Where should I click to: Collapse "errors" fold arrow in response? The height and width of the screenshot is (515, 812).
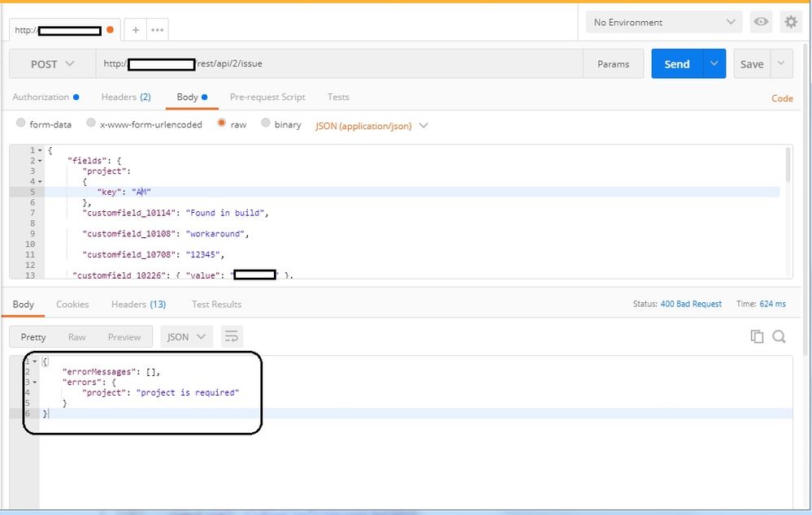[x=35, y=382]
